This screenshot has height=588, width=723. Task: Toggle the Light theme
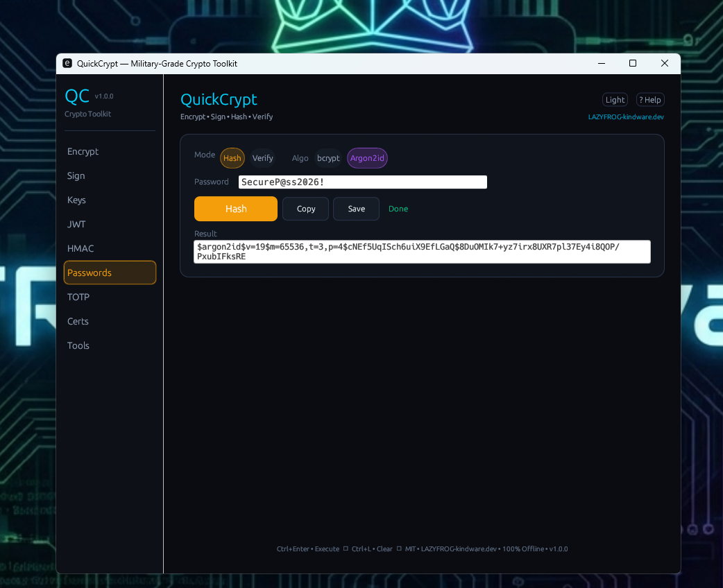tap(615, 99)
